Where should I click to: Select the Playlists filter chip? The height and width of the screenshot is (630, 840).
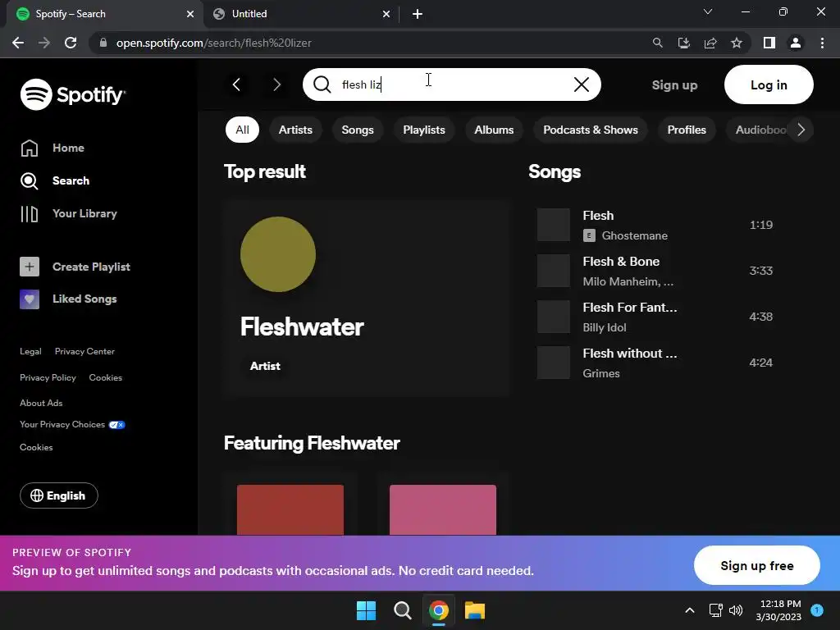tap(424, 130)
